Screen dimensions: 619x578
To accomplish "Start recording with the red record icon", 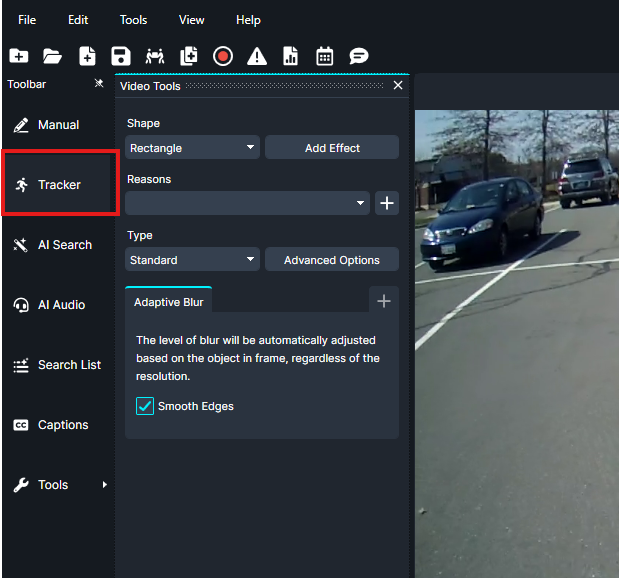I will pos(223,56).
